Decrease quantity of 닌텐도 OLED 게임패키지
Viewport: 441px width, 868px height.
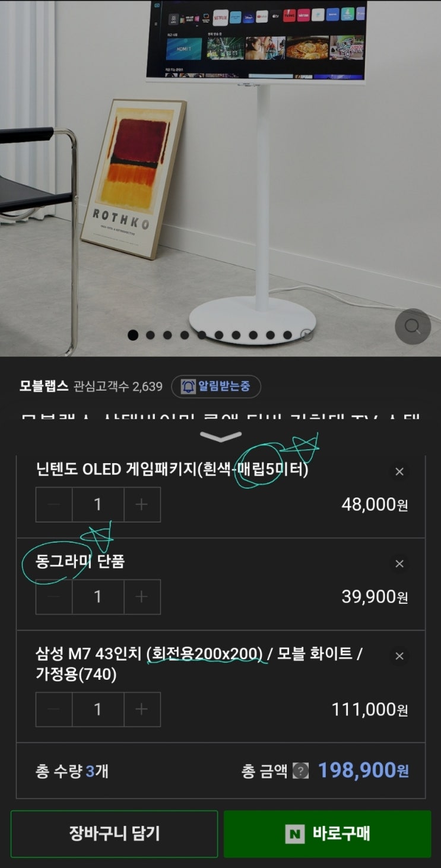(x=54, y=505)
